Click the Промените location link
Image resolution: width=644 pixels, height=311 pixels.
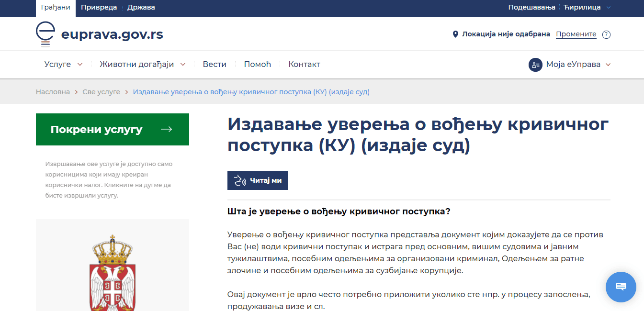coord(576,34)
